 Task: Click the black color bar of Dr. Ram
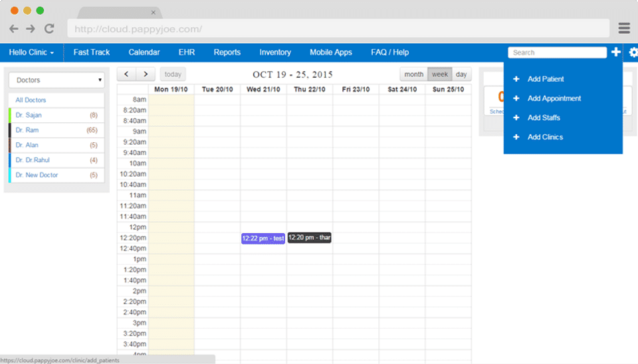(x=10, y=130)
